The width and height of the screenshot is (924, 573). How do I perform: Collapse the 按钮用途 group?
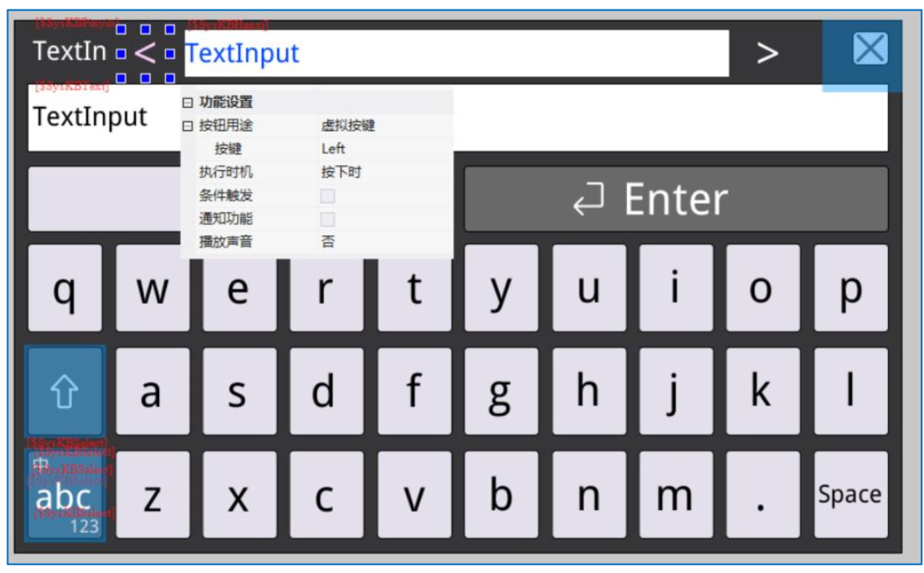tap(186, 125)
